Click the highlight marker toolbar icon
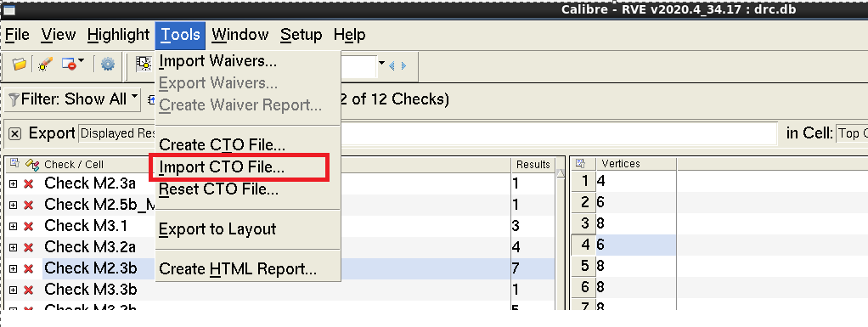The height and width of the screenshot is (327, 868). click(45, 65)
